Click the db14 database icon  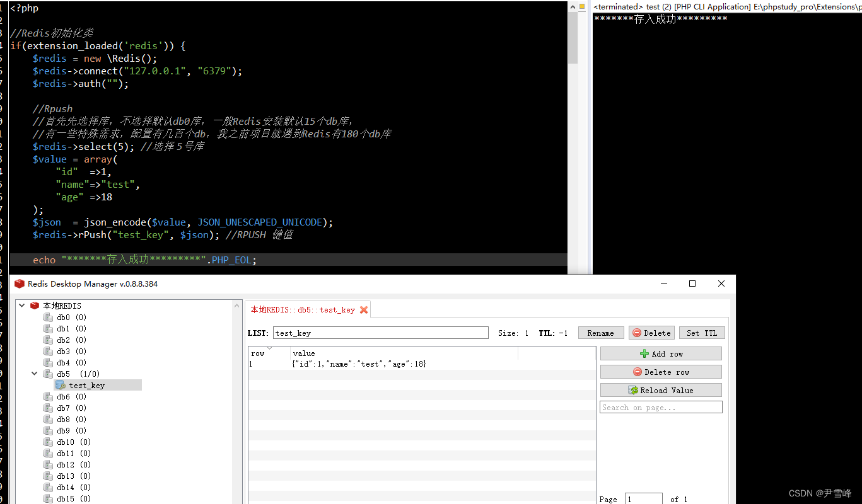[48, 487]
